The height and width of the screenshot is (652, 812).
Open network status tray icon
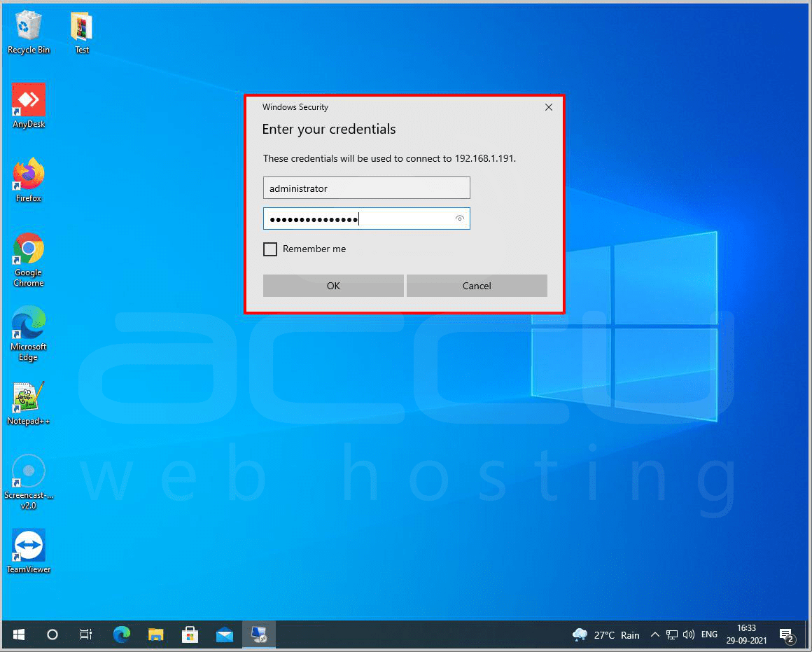click(x=672, y=635)
